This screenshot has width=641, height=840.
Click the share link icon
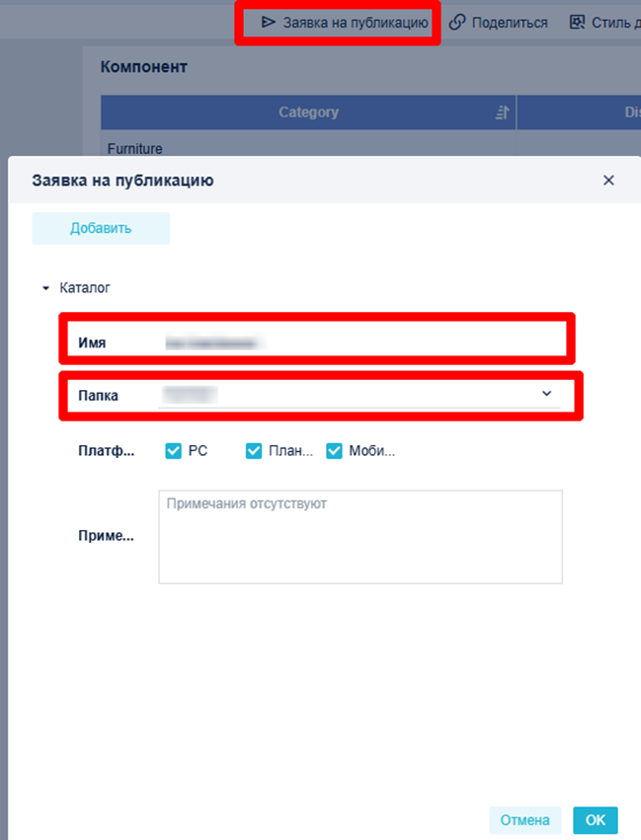[457, 22]
